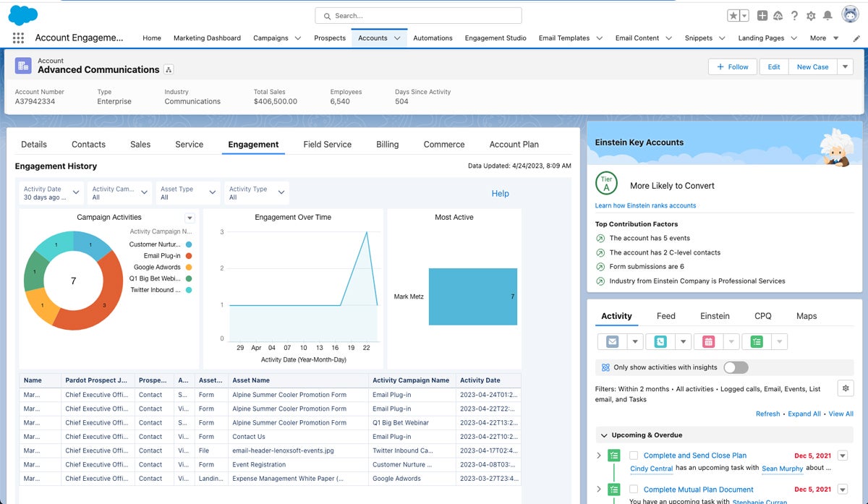Open the Setup gear icon

click(x=811, y=16)
